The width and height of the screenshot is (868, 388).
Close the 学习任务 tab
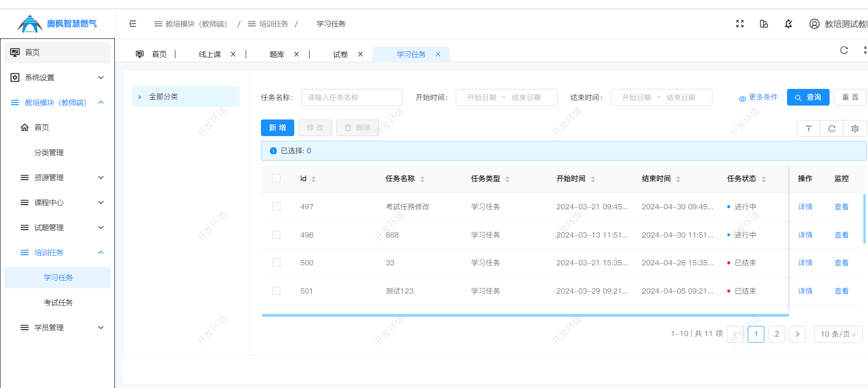tap(438, 54)
